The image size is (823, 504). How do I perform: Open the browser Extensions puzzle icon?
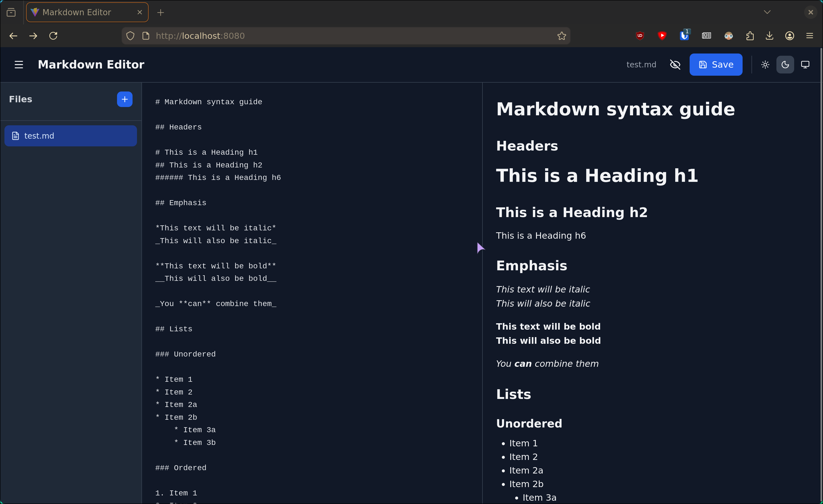click(x=750, y=36)
